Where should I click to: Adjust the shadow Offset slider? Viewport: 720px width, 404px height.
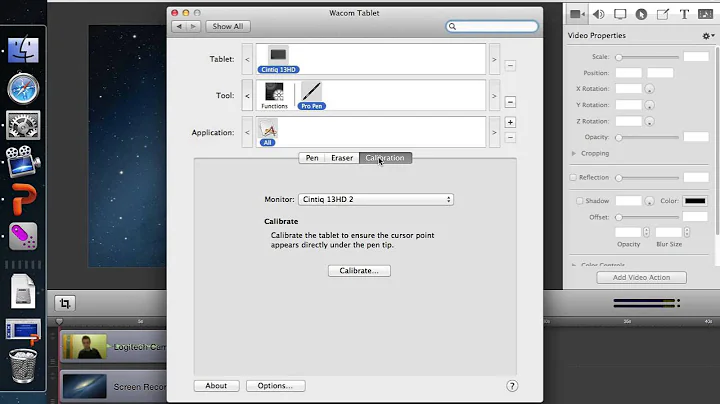(x=648, y=217)
